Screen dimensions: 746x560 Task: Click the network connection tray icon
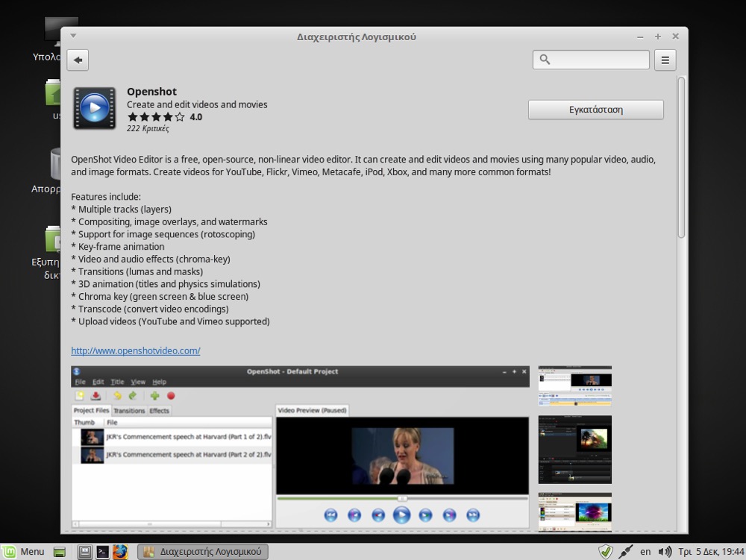point(625,552)
